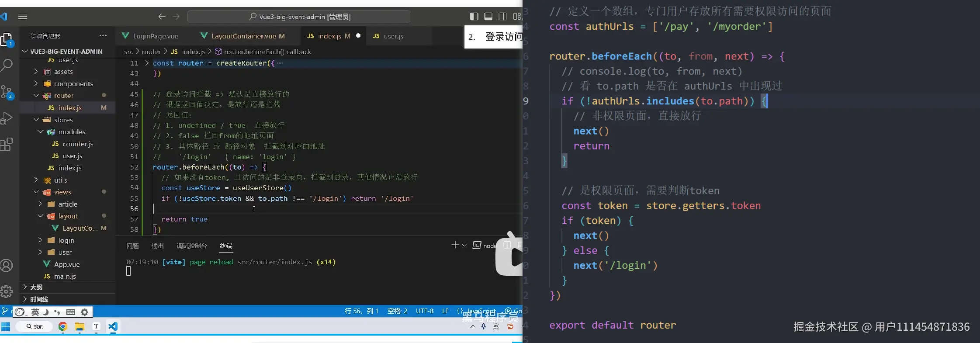Create a new terminal with the plus icon
The height and width of the screenshot is (343, 980).
coord(455,245)
